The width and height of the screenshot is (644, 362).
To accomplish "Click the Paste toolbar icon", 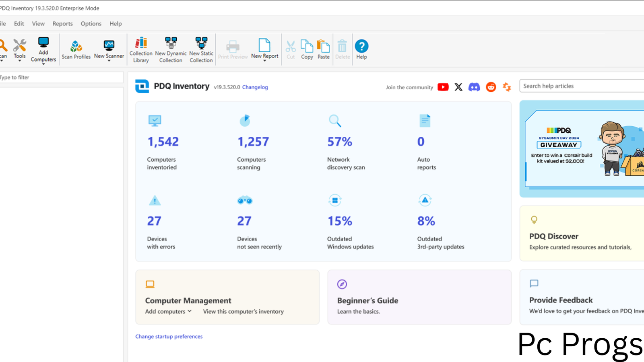I will click(x=323, y=46).
